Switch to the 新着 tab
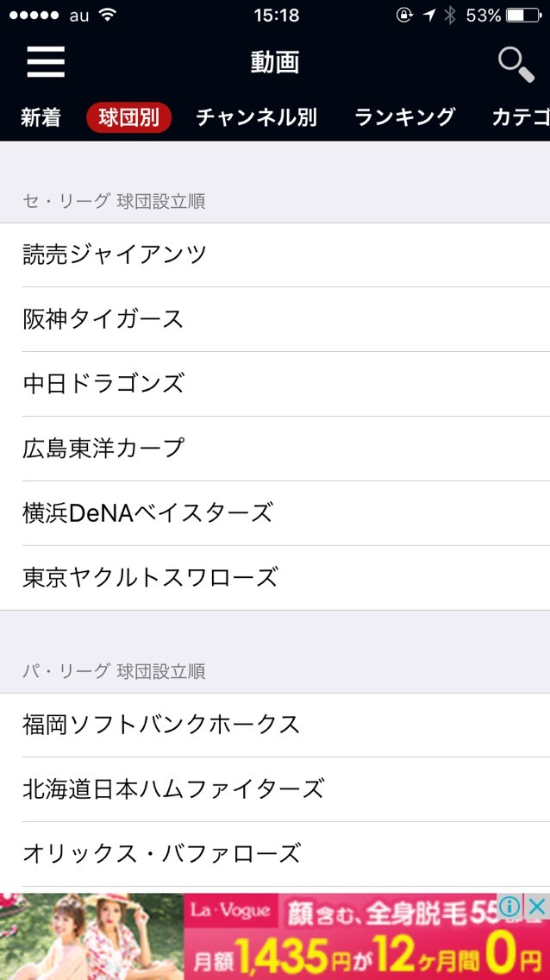 41,118
